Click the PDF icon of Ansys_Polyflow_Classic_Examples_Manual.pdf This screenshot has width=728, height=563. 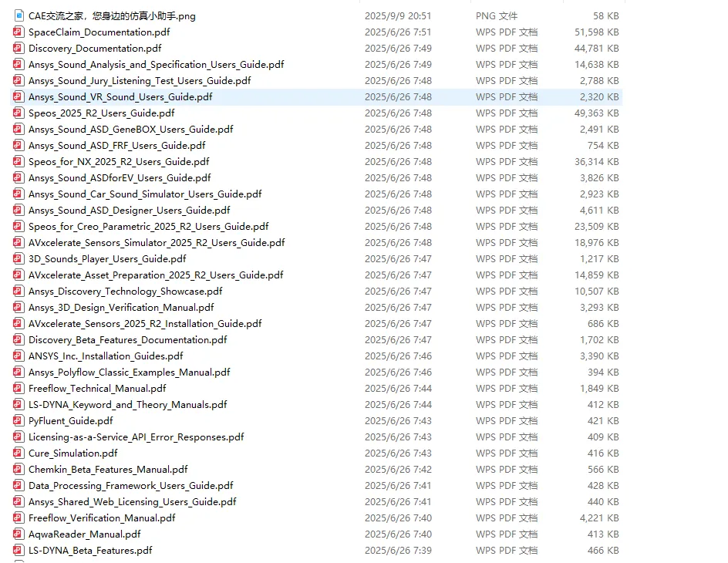(x=19, y=373)
